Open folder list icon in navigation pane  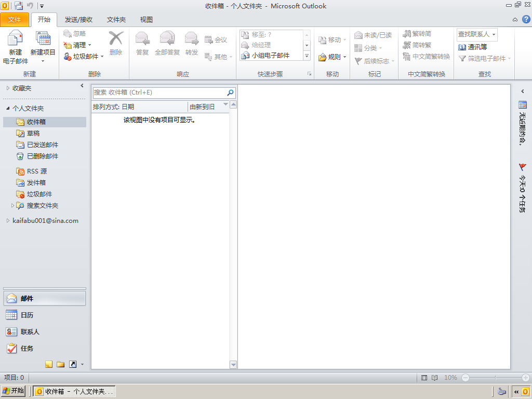pos(61,364)
